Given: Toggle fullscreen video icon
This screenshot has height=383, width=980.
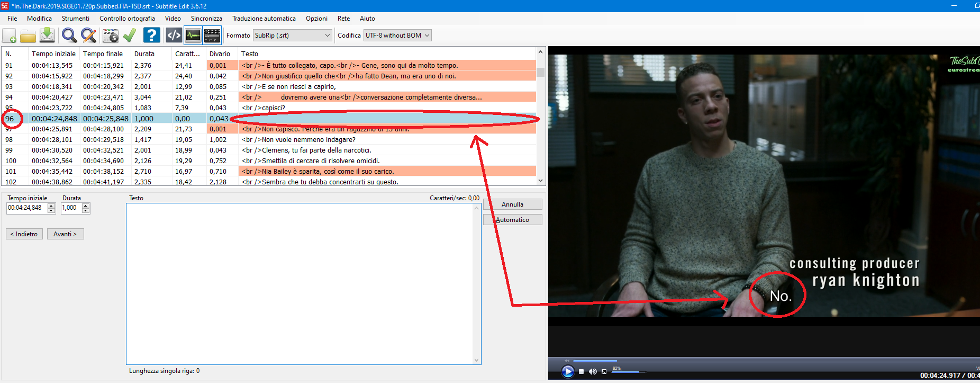Looking at the screenshot, I should 604,371.
